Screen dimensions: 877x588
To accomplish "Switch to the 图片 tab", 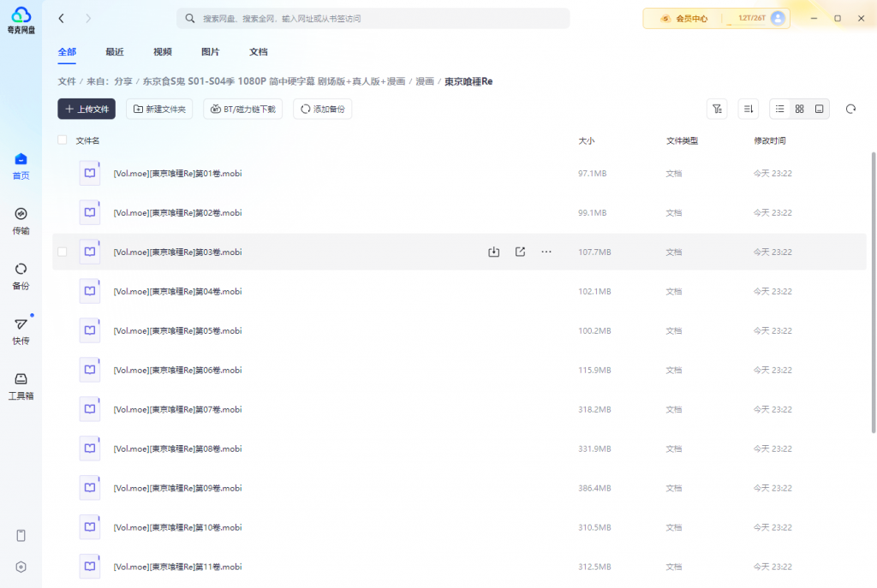I will click(x=211, y=52).
